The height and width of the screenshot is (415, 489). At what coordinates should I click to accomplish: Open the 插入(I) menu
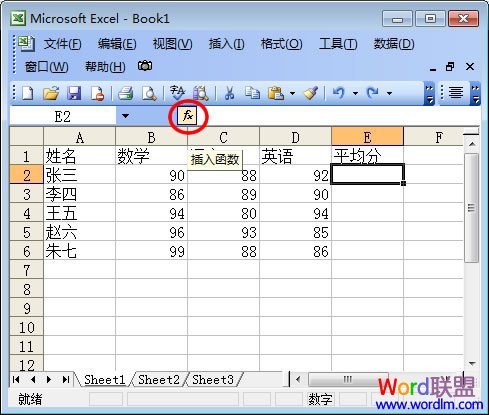[x=227, y=44]
